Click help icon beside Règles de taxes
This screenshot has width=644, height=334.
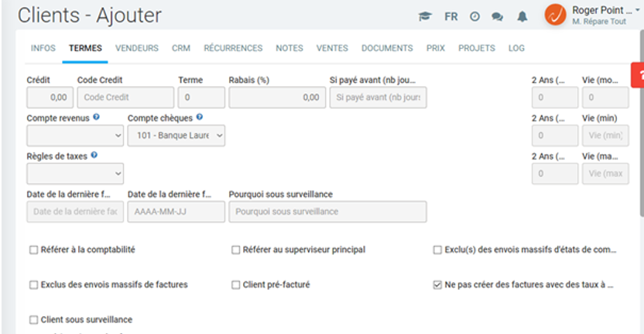(94, 155)
